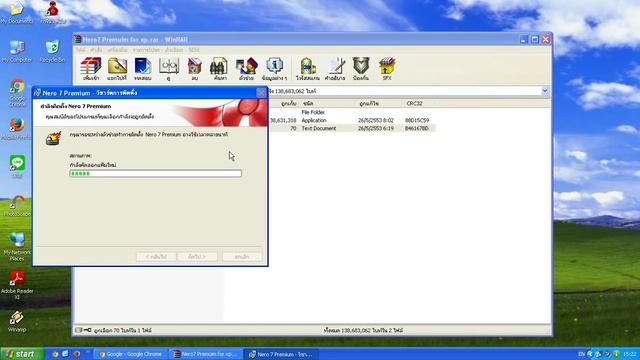Open the WinRAR Info toolbar icon

(x=274, y=68)
